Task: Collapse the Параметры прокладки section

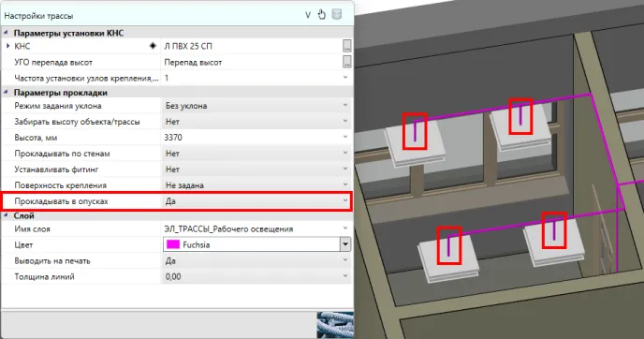Action: 7,93
